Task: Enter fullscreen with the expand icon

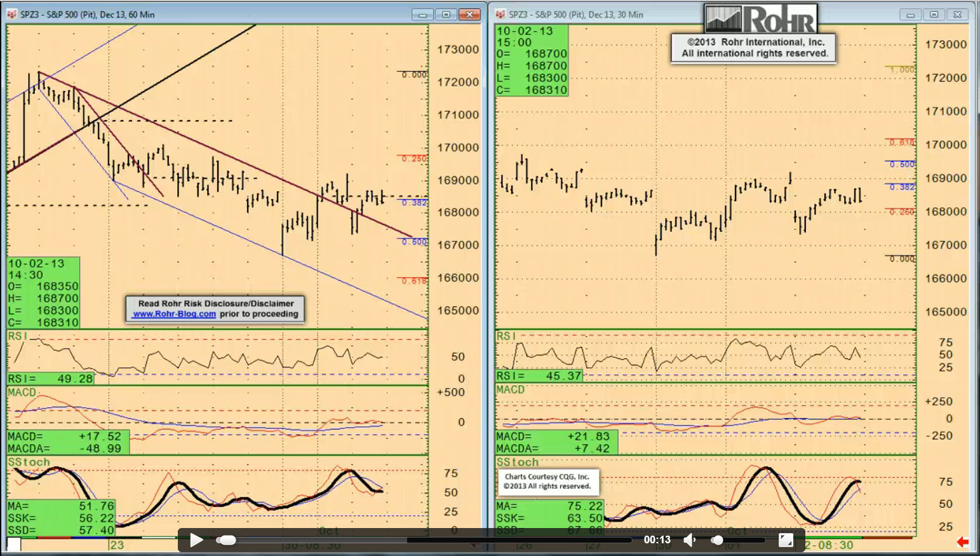Action: [786, 540]
